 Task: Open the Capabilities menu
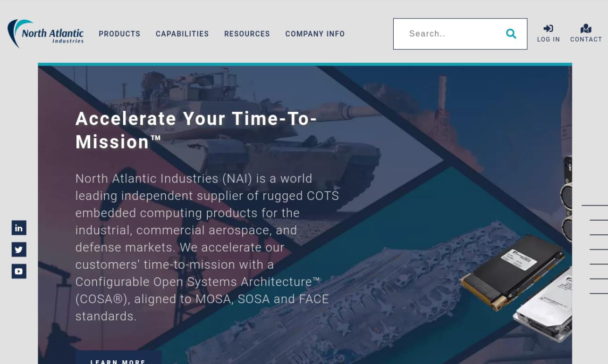(x=182, y=34)
